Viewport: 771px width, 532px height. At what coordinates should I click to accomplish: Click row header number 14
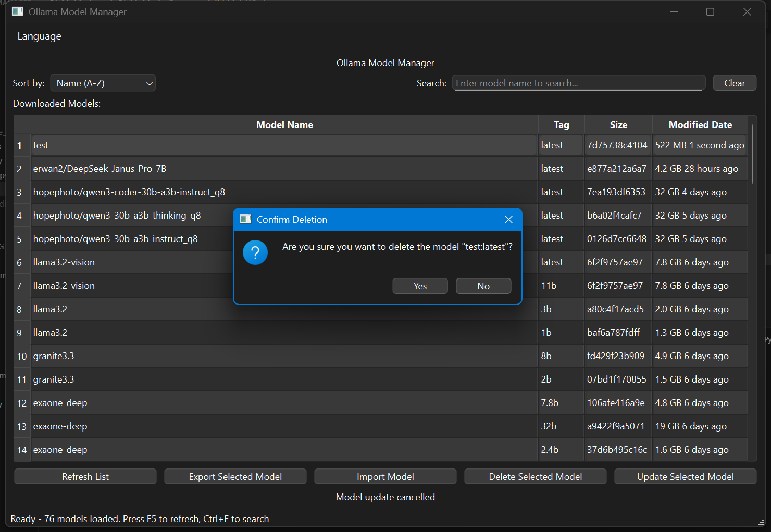click(22, 450)
